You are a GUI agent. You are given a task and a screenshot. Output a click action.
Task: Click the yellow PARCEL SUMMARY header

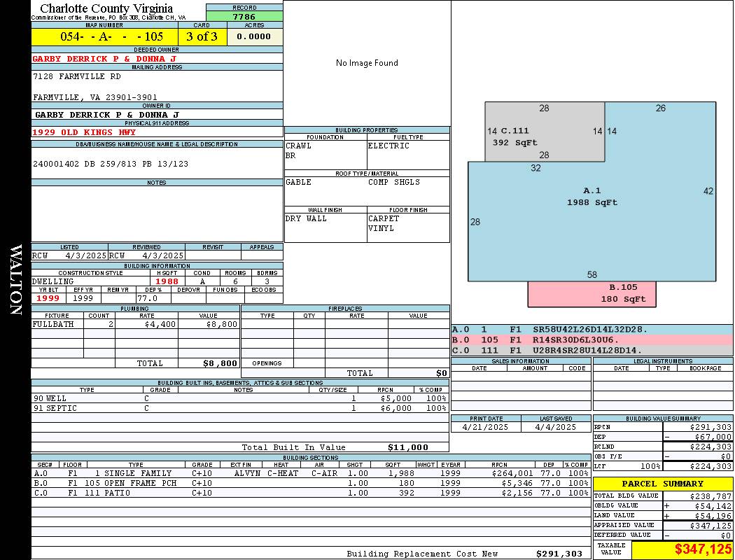pyautogui.click(x=663, y=484)
